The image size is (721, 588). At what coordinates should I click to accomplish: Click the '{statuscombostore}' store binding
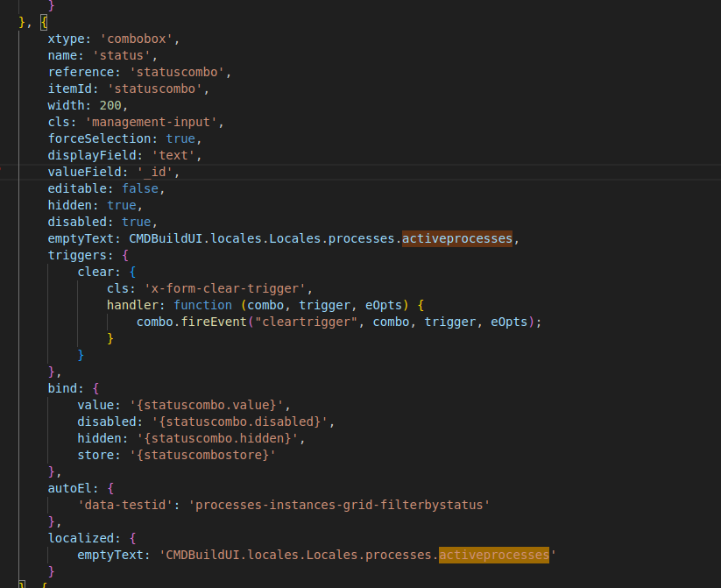pyautogui.click(x=202, y=455)
